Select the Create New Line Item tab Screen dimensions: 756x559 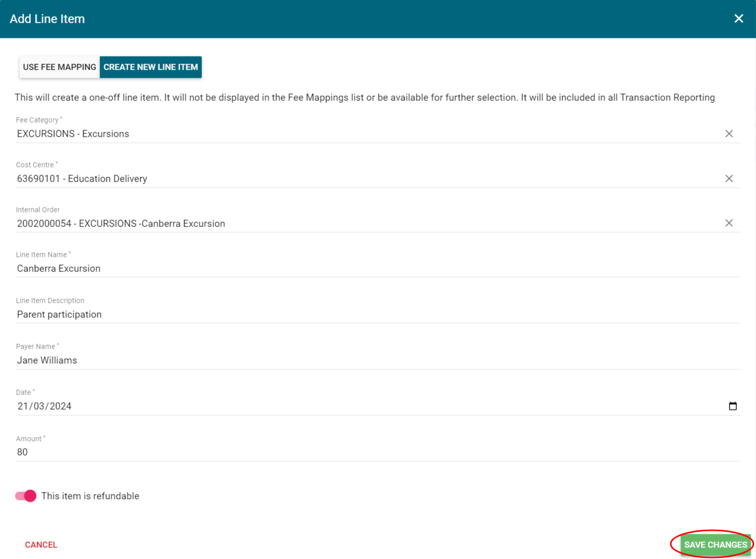coord(150,67)
